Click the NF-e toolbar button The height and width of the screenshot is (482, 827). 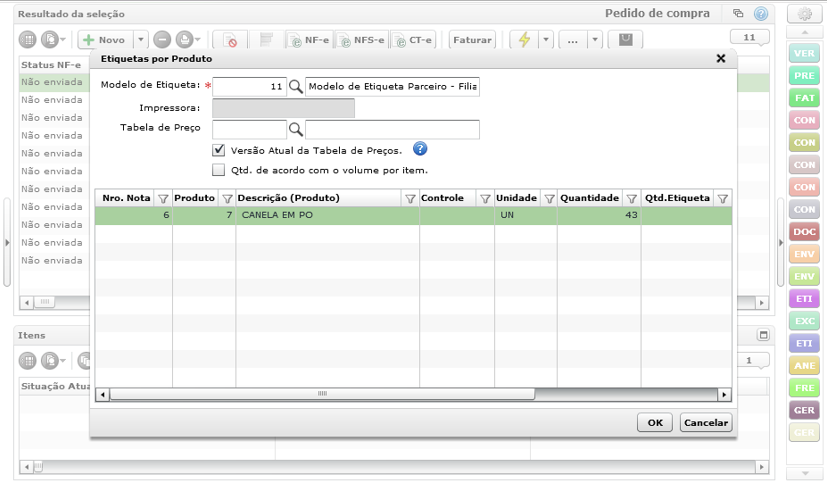pos(309,40)
